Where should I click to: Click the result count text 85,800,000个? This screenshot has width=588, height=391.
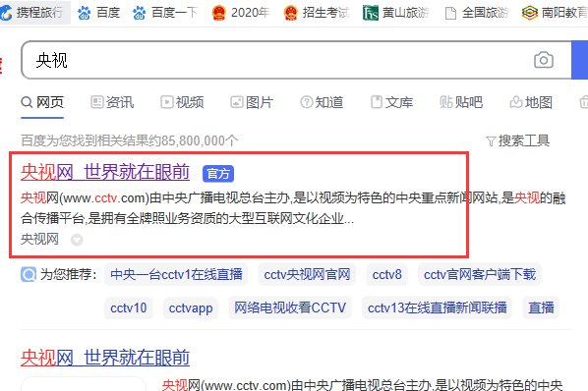click(x=200, y=140)
